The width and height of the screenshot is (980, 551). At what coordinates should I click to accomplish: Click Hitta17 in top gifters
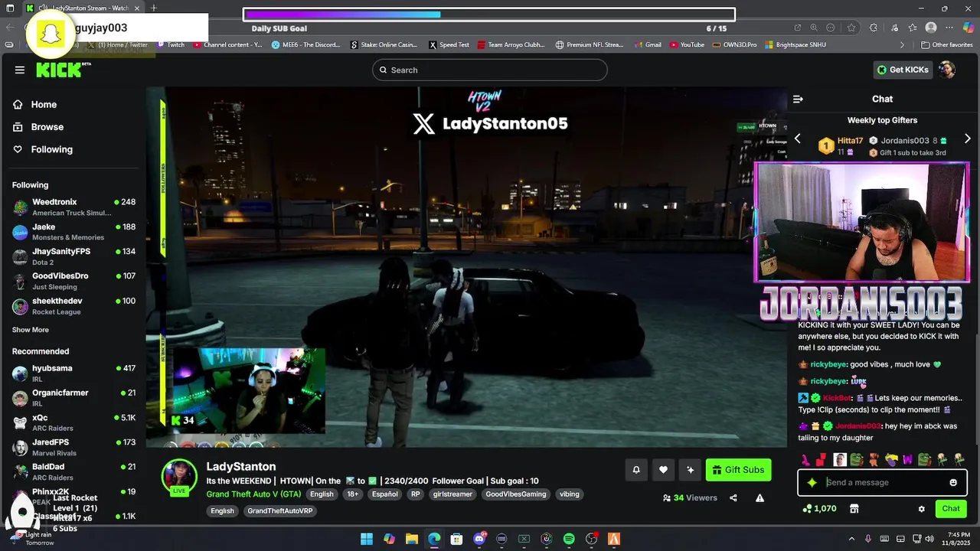850,141
